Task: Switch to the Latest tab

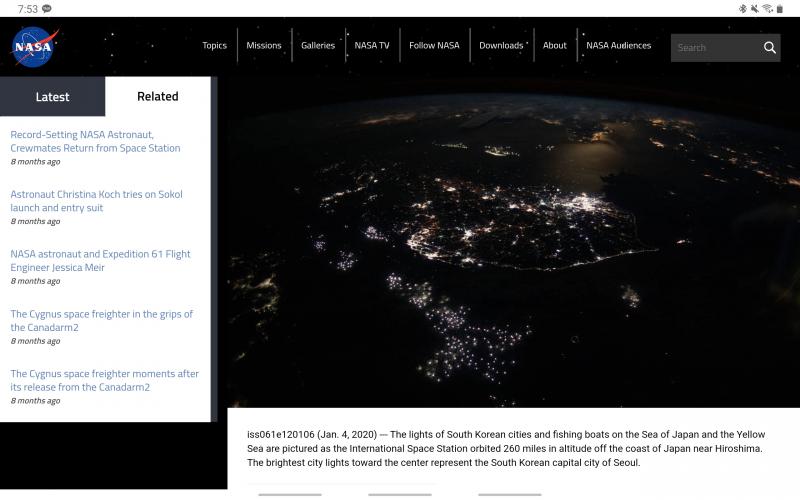Action: point(52,97)
